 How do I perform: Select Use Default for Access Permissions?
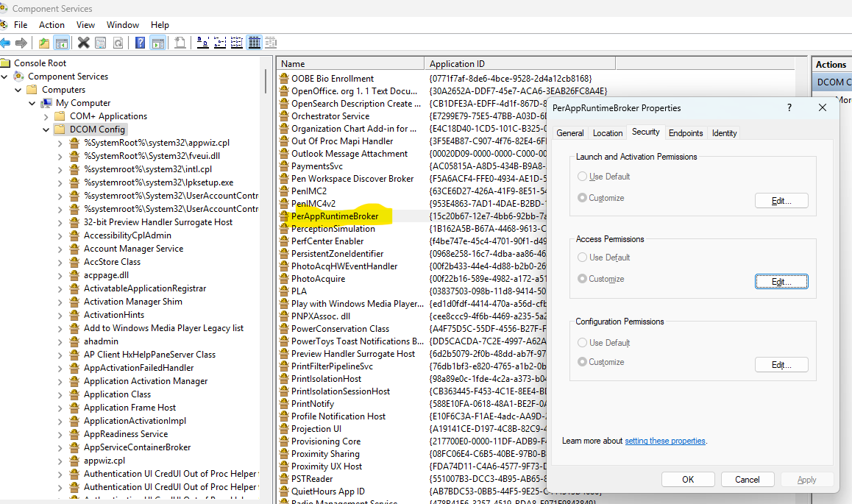pyautogui.click(x=582, y=258)
